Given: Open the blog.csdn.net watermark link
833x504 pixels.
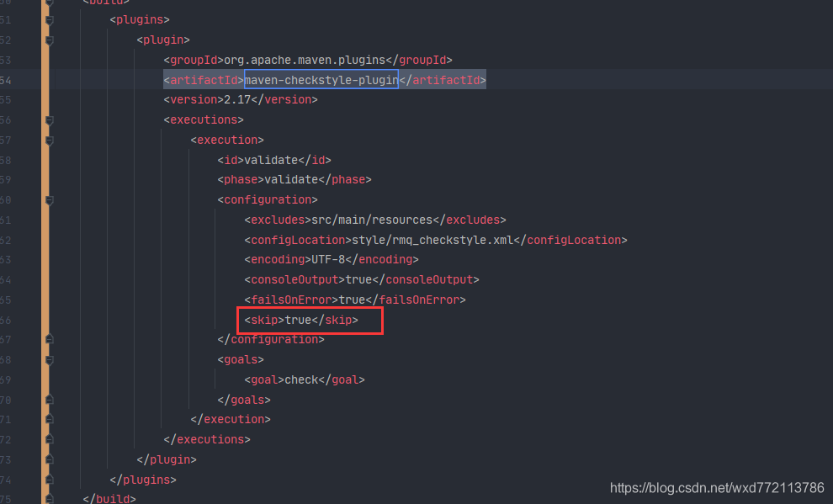Looking at the screenshot, I should click(717, 487).
